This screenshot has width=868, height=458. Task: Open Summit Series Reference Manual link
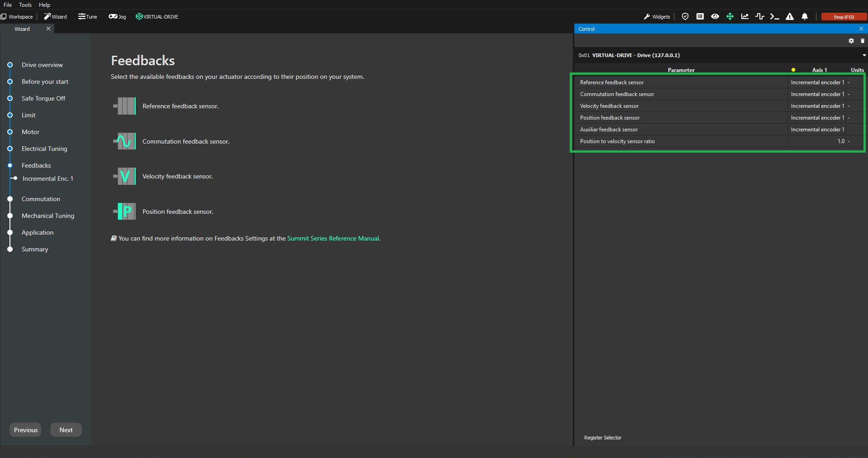click(x=333, y=238)
